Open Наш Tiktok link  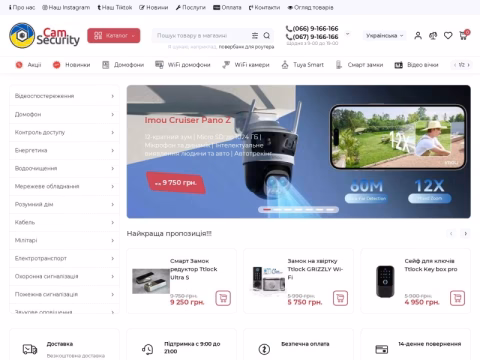(115, 7)
